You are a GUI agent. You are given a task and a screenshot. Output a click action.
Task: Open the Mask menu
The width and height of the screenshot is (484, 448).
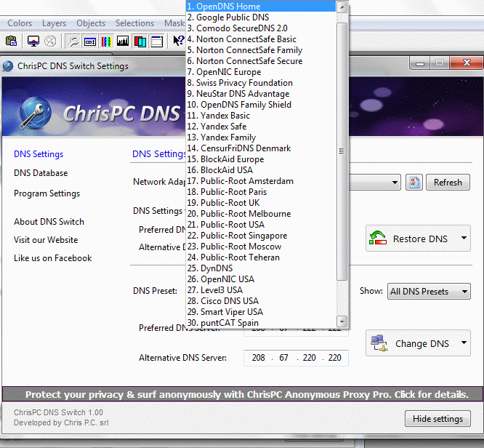[174, 23]
